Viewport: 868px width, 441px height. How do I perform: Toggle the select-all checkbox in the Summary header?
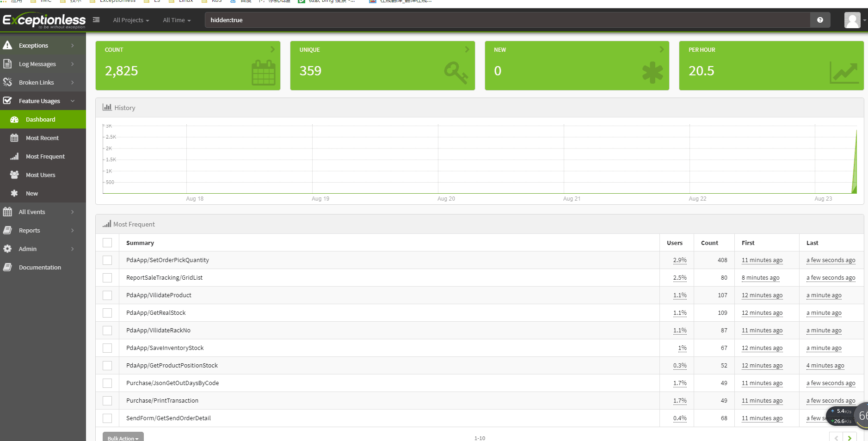point(107,242)
